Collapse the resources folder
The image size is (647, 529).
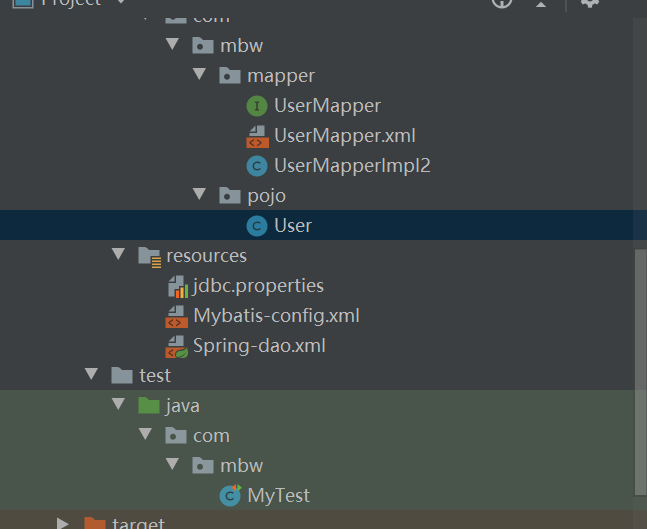118,254
